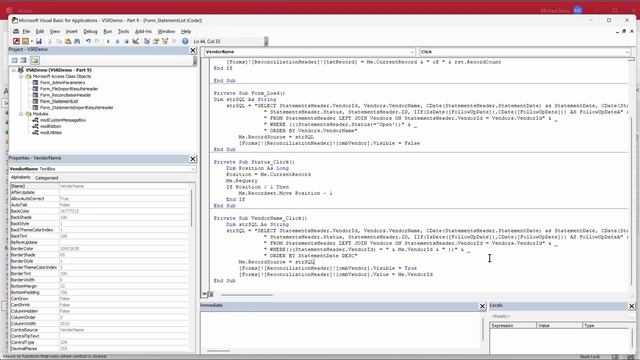640x360 pixels.
Task: Close the Locals window
Action: 631,306
